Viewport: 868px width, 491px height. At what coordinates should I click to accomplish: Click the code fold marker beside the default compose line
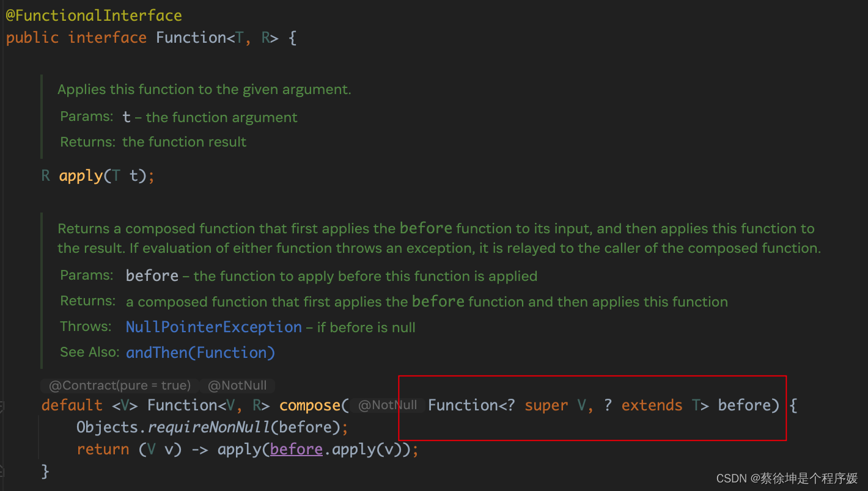point(2,406)
